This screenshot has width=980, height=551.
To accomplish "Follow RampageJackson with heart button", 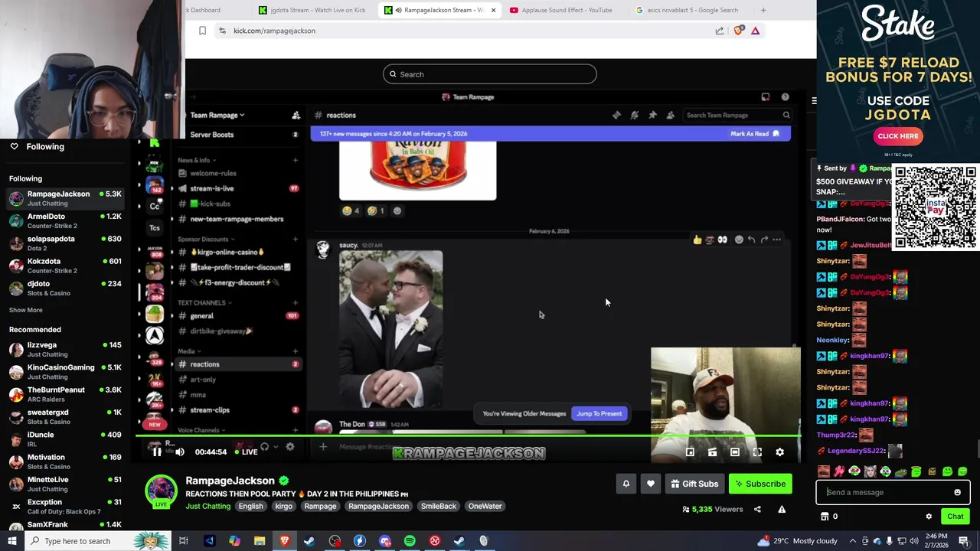I will pyautogui.click(x=650, y=484).
